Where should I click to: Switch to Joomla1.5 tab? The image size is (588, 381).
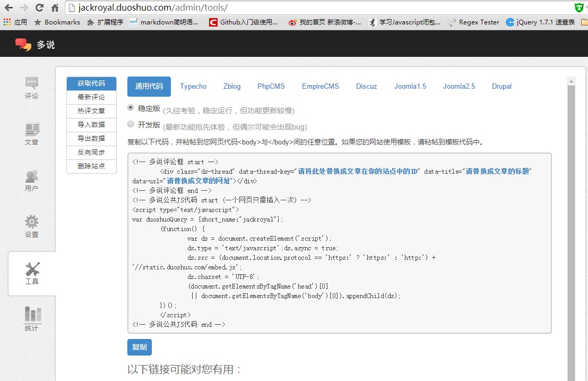click(410, 86)
